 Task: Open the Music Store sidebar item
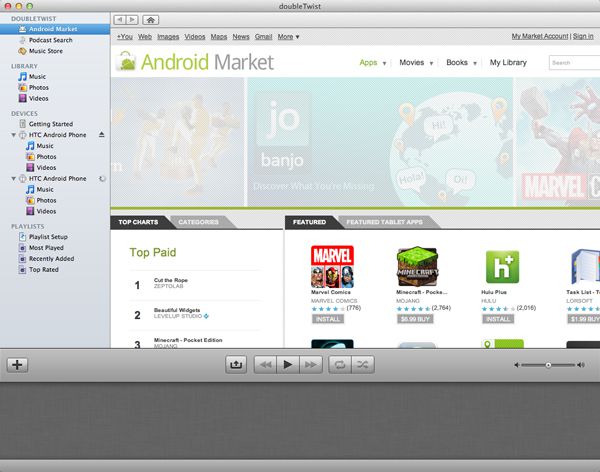tap(46, 50)
